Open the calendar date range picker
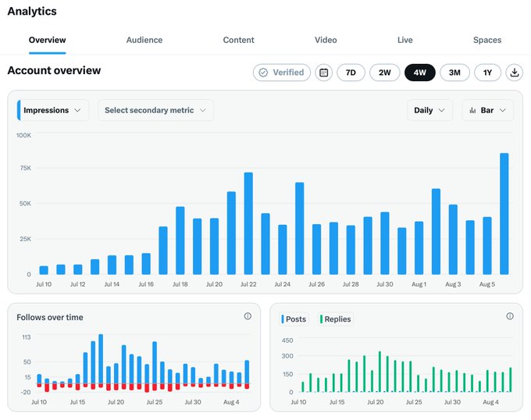 click(323, 73)
